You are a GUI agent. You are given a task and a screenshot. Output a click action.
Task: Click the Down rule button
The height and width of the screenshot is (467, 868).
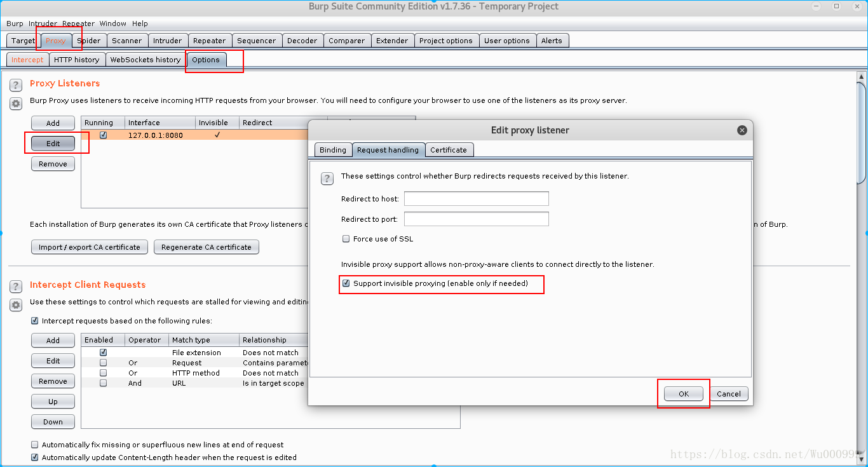tap(53, 422)
